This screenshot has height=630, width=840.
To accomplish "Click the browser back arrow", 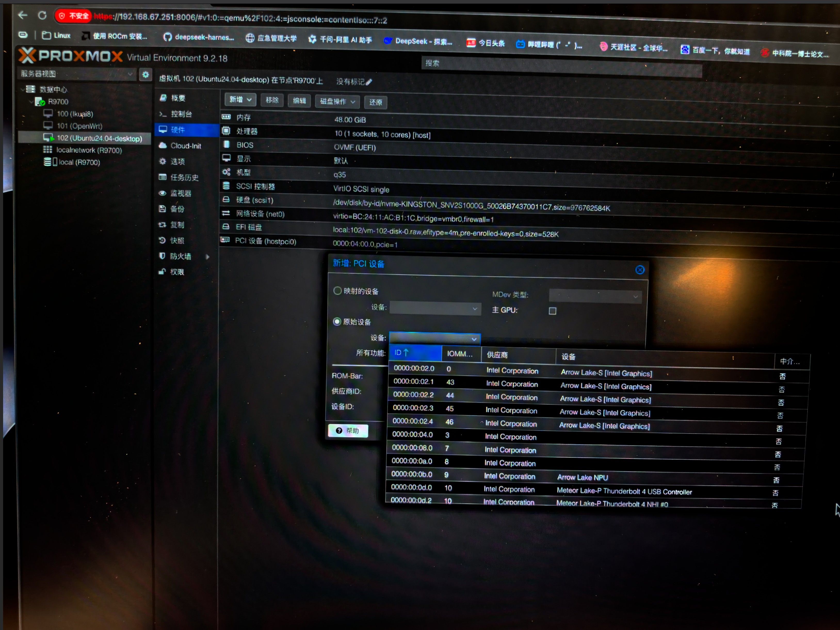I will point(23,15).
